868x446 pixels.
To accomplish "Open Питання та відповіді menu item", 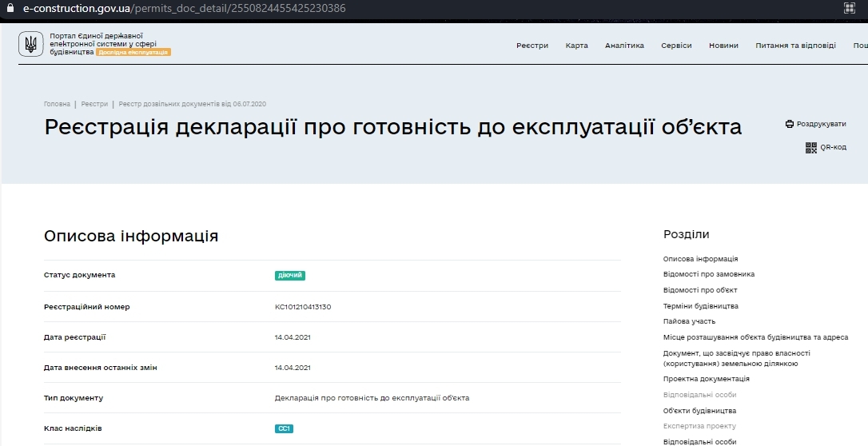I will (x=795, y=46).
